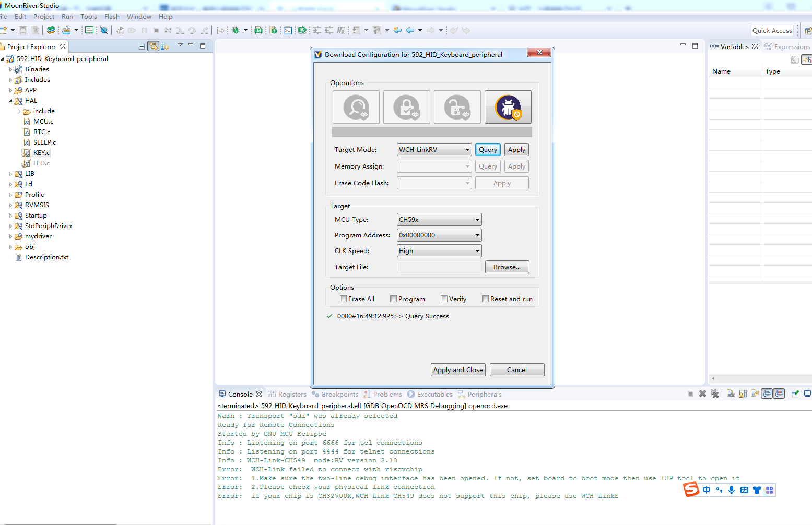This screenshot has height=525, width=812.
Task: Select Description.txt in Project Explorer
Action: coord(46,257)
